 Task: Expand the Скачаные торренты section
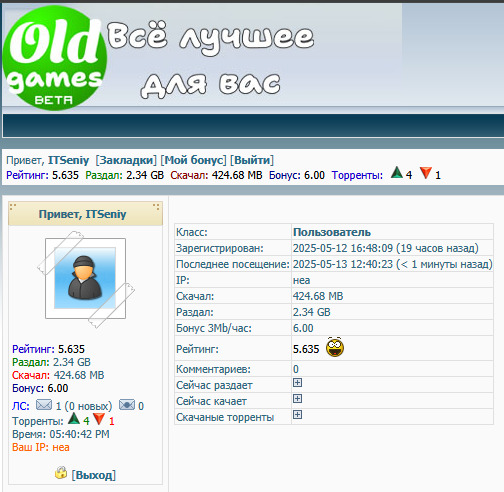(297, 414)
